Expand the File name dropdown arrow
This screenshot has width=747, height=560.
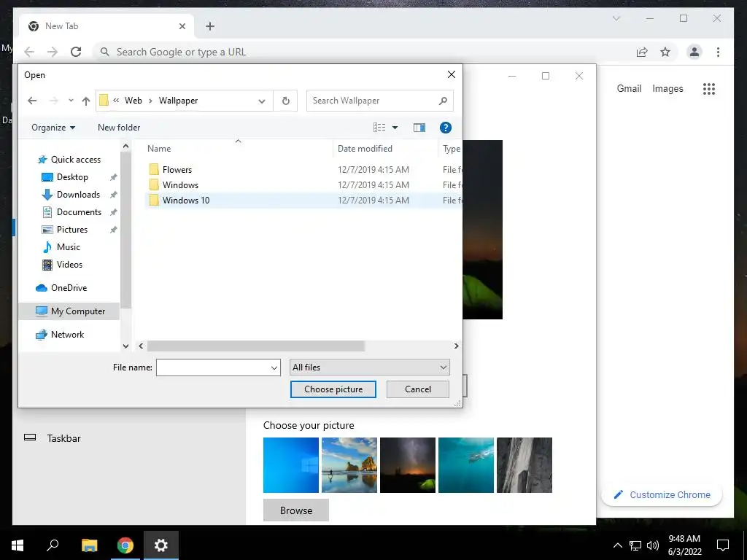(274, 367)
